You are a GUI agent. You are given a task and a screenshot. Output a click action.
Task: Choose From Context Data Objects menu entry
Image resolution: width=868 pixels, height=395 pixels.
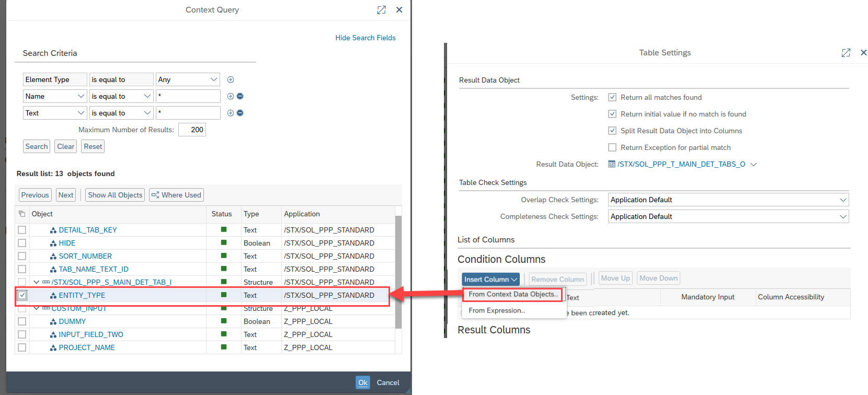point(512,294)
